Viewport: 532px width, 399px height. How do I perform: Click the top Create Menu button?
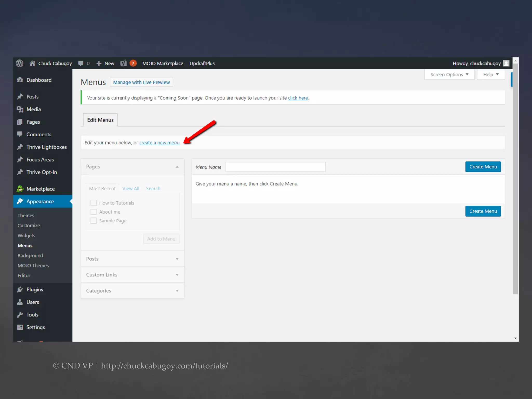point(483,167)
